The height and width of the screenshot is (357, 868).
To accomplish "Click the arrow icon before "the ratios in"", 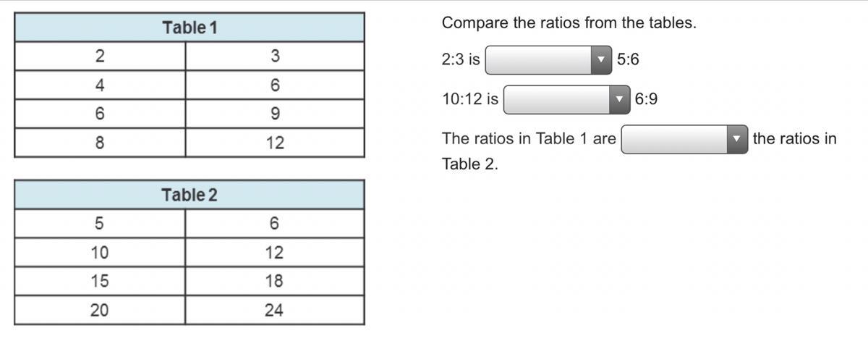I will click(x=736, y=139).
